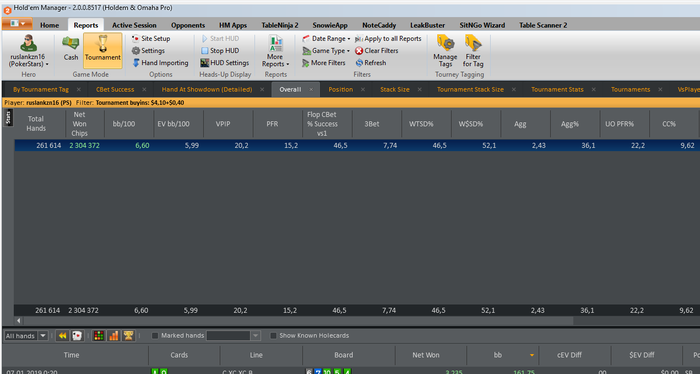Viewport: 700px width, 374px height.
Task: Sort by Net Won Chips column
Action: (x=79, y=124)
